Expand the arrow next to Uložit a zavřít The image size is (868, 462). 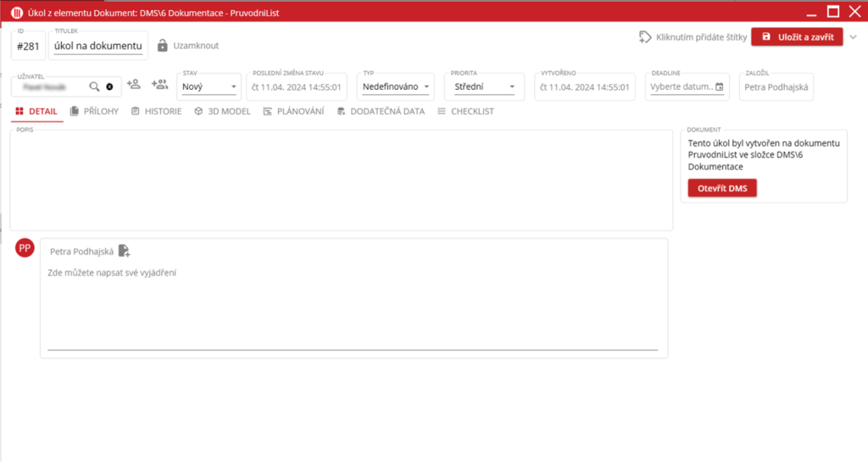pyautogui.click(x=854, y=37)
